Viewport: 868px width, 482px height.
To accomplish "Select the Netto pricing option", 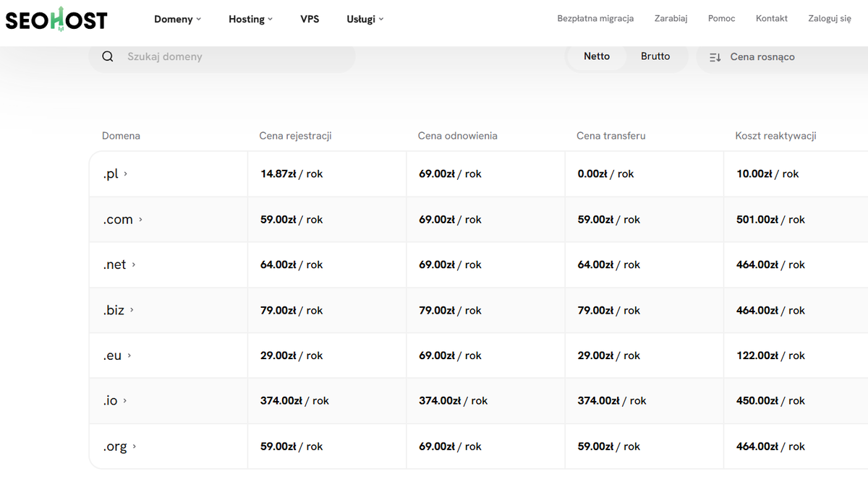I will point(597,56).
